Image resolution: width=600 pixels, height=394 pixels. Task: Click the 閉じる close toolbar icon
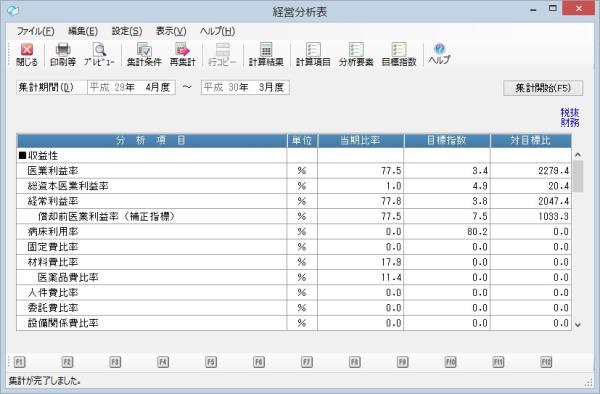(27, 55)
